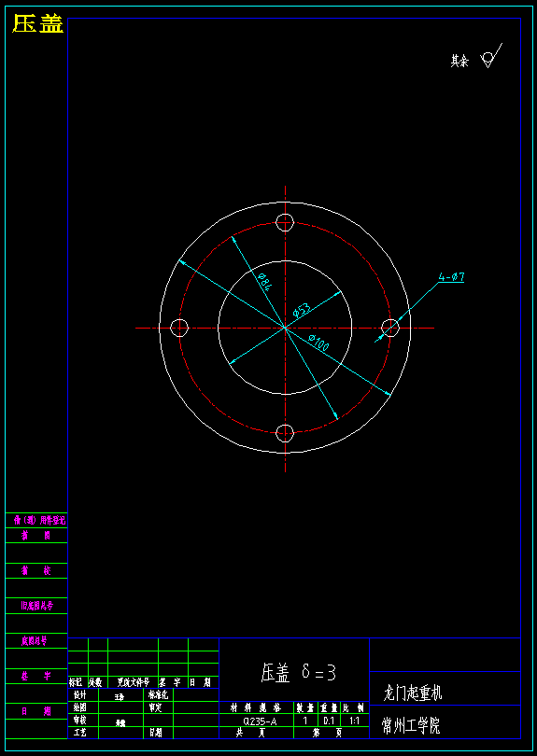Select the ø53 dimension text
The width and height of the screenshot is (537, 756).
coord(301,310)
